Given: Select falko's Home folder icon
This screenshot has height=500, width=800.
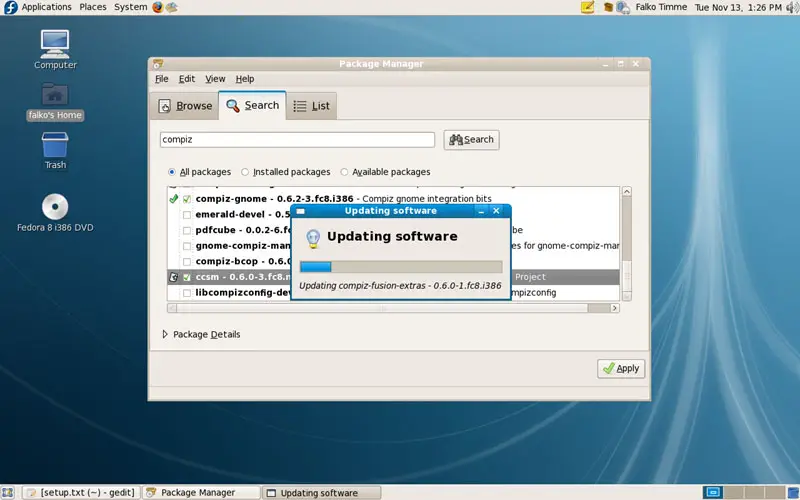Looking at the screenshot, I should coord(55,101).
